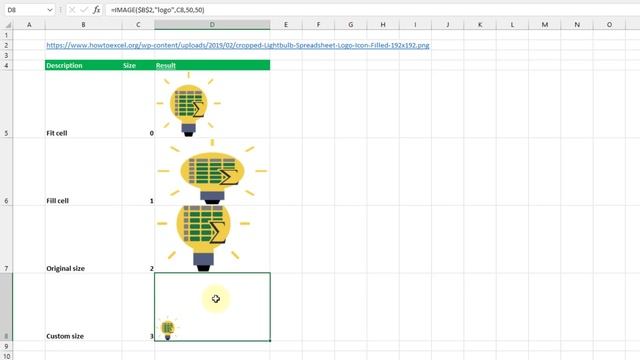The width and height of the screenshot is (640, 360).
Task: Click the Fit cell lightbulb image
Action: click(189, 104)
